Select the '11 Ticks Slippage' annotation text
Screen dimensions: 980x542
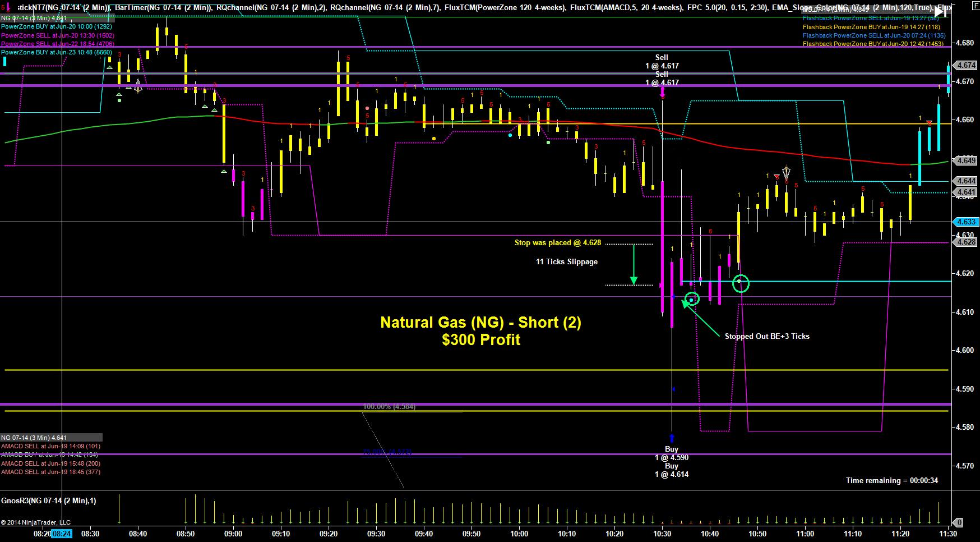(x=567, y=261)
